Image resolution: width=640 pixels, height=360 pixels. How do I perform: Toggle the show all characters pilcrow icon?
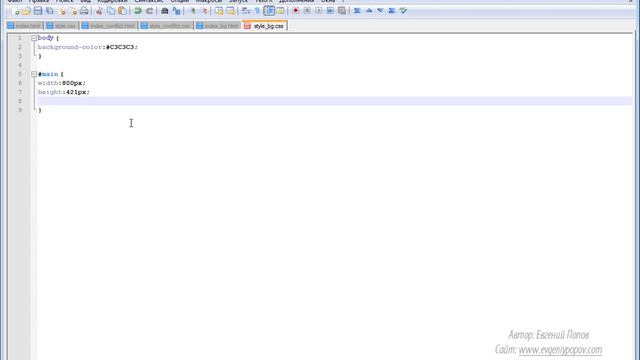pos(257,11)
